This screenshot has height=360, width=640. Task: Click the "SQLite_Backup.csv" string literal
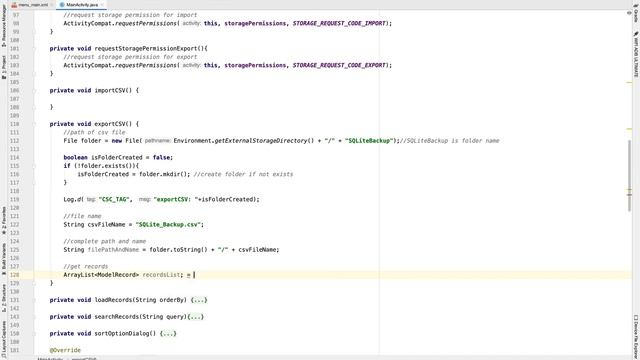(x=168, y=224)
